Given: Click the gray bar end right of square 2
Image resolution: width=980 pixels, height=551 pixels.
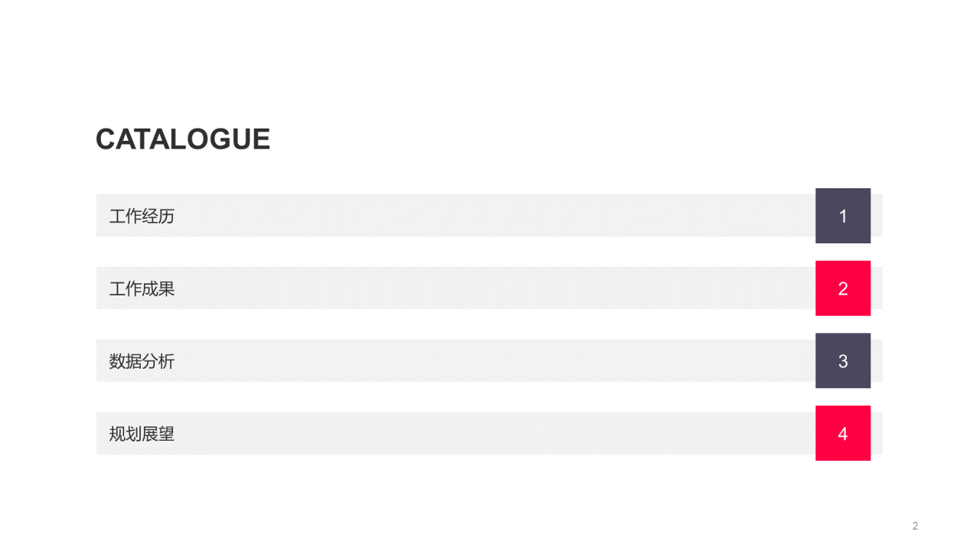Looking at the screenshot, I should click(x=877, y=289).
